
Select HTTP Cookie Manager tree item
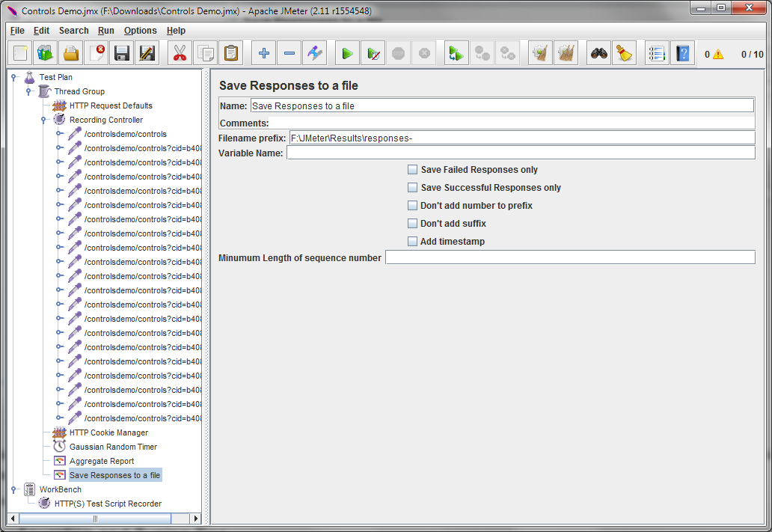coord(108,432)
